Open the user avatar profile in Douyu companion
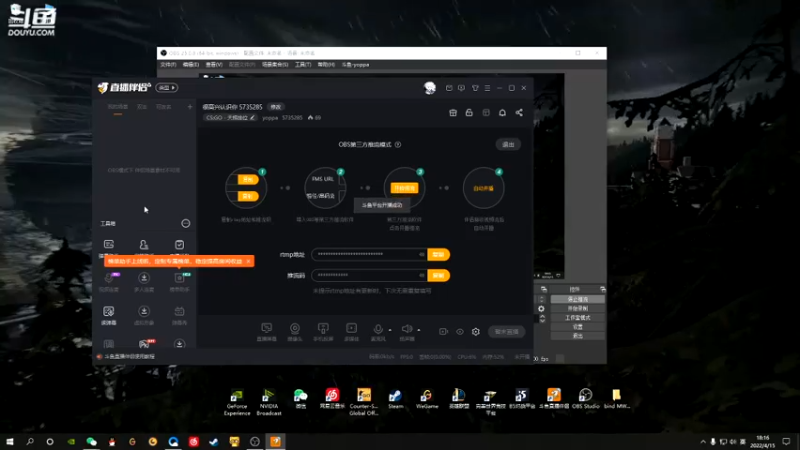Screen dimensions: 800x450 [x=430, y=88]
